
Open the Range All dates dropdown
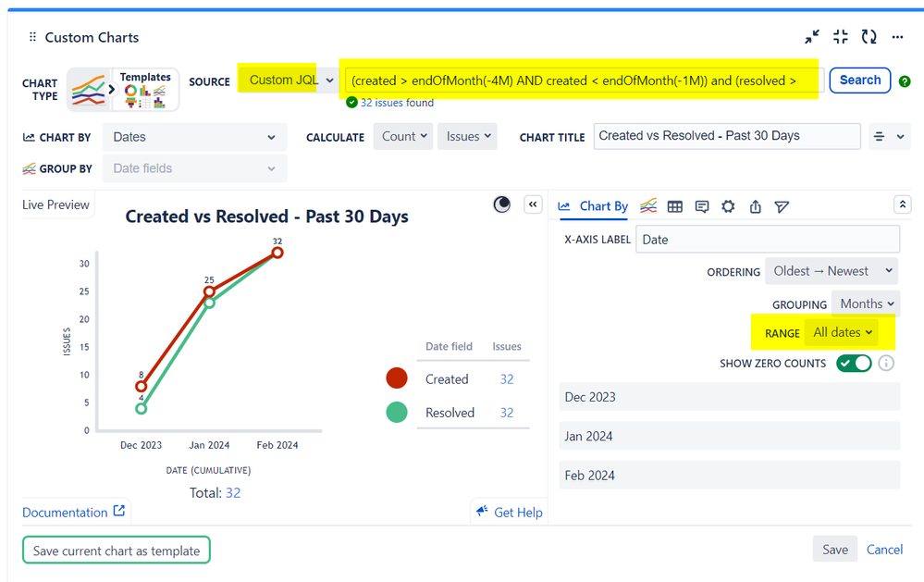[842, 332]
